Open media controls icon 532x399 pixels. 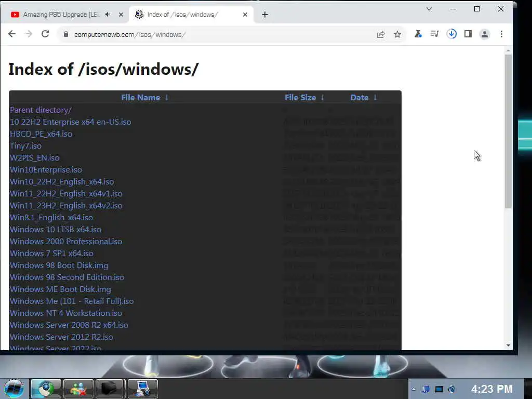pos(435,34)
